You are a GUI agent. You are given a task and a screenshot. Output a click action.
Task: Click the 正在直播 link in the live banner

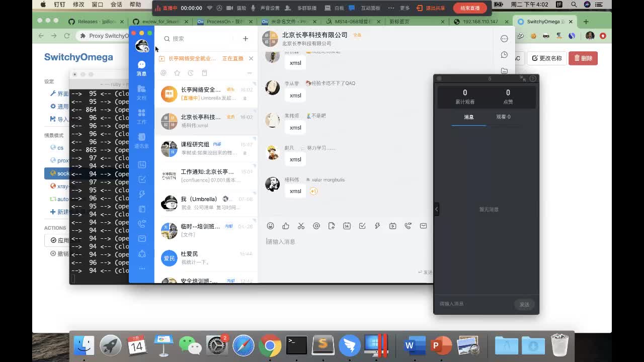[x=233, y=58]
